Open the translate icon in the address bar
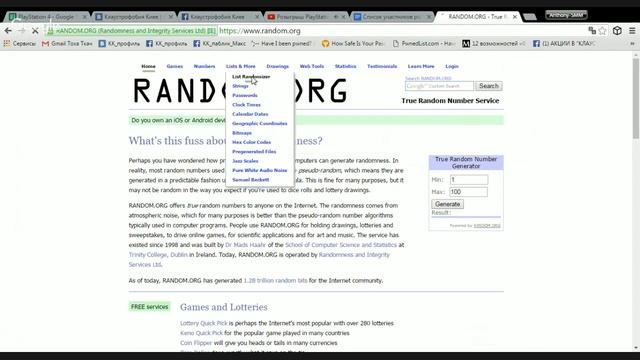640x360 pixels. pos(592,31)
